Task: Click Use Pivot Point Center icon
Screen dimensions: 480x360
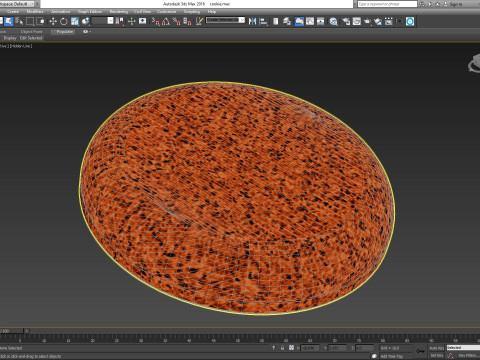Action: (x=119, y=22)
